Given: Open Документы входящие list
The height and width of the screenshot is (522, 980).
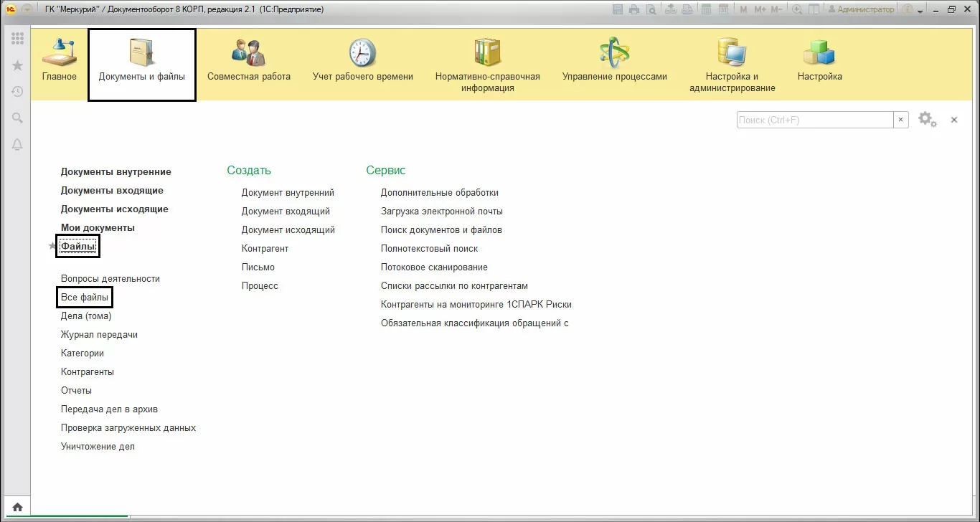Looking at the screenshot, I should point(112,191).
